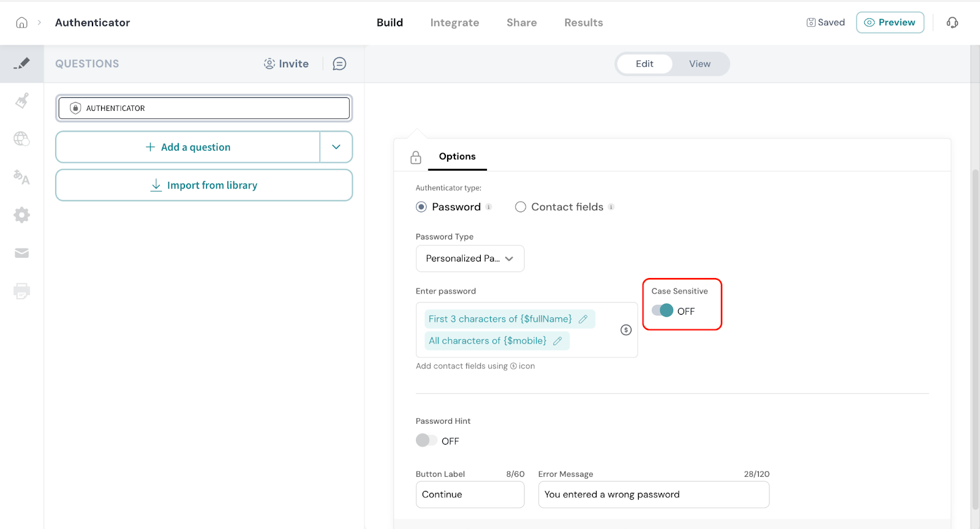980x529 pixels.
Task: Switch to the View mode tab
Action: (x=699, y=64)
